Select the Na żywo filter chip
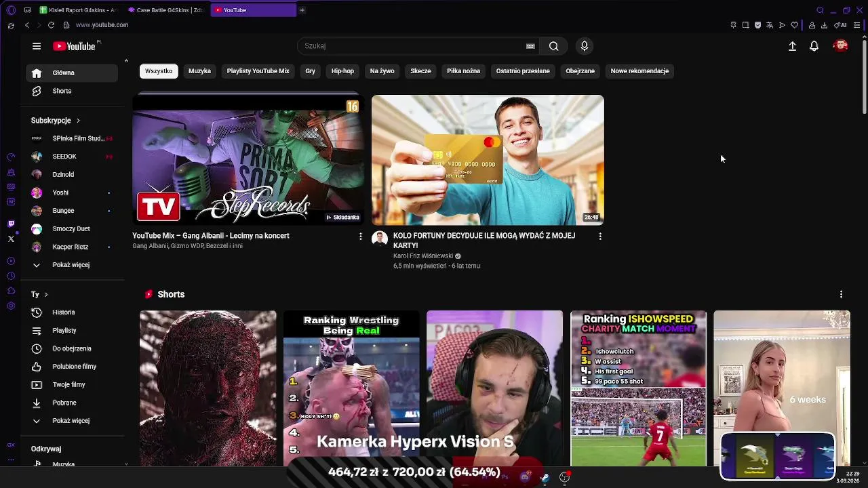This screenshot has width=868, height=488. 382,71
